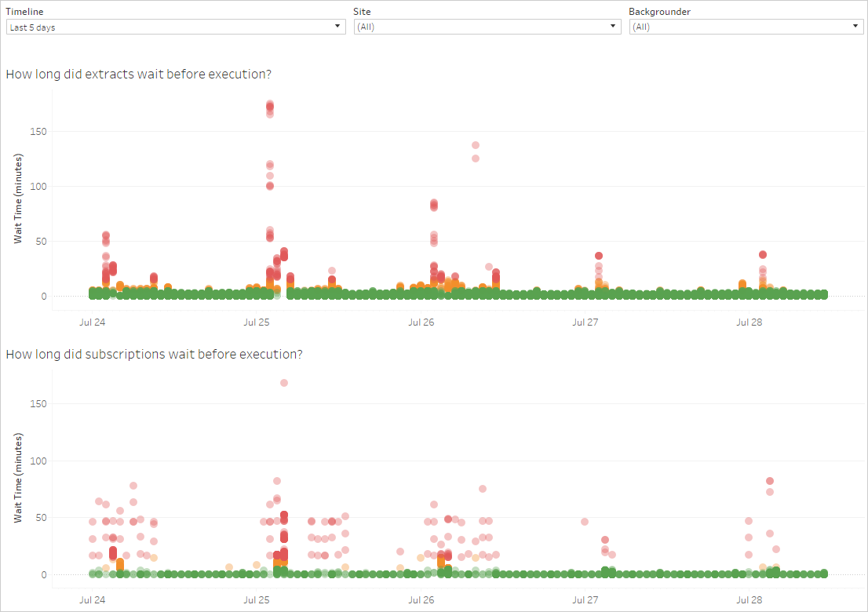Expand the Site filter dropdown
Screen dimensions: 868x612
tap(487, 27)
